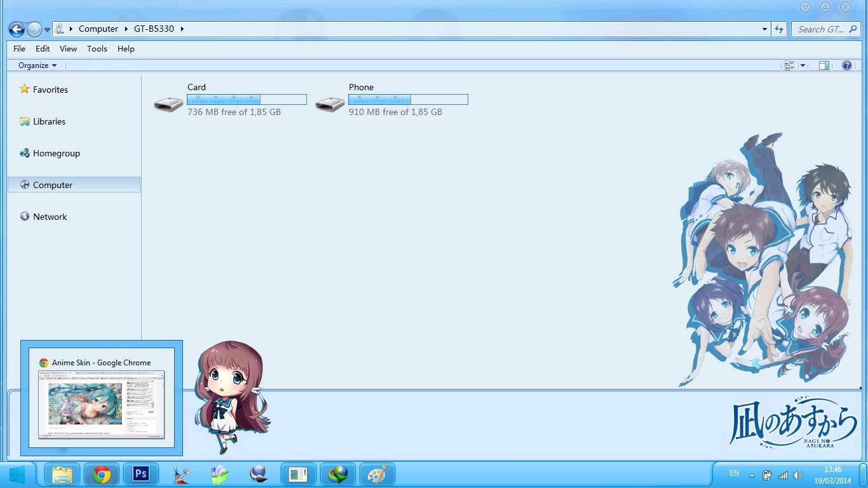Viewport: 868px width, 488px height.
Task: Open the View menu
Action: (x=68, y=49)
